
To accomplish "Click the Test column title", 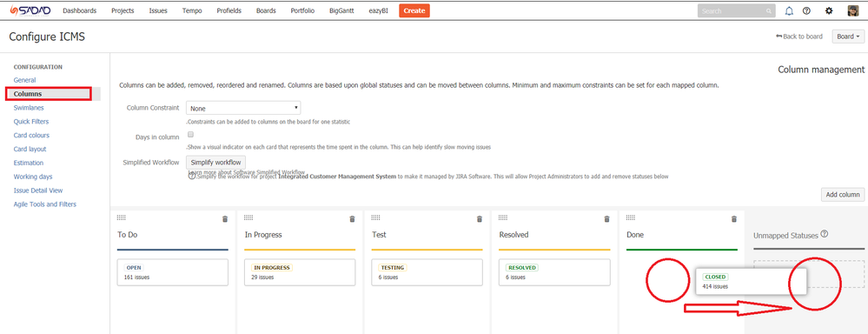I will (379, 235).
